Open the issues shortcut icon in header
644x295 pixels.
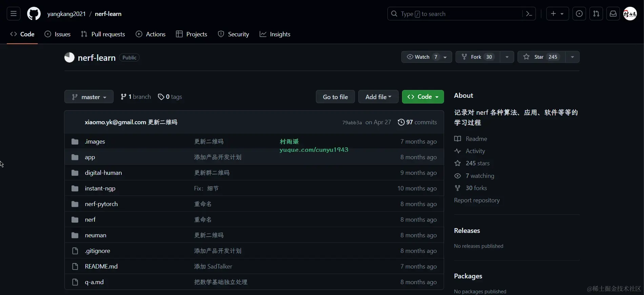click(579, 14)
